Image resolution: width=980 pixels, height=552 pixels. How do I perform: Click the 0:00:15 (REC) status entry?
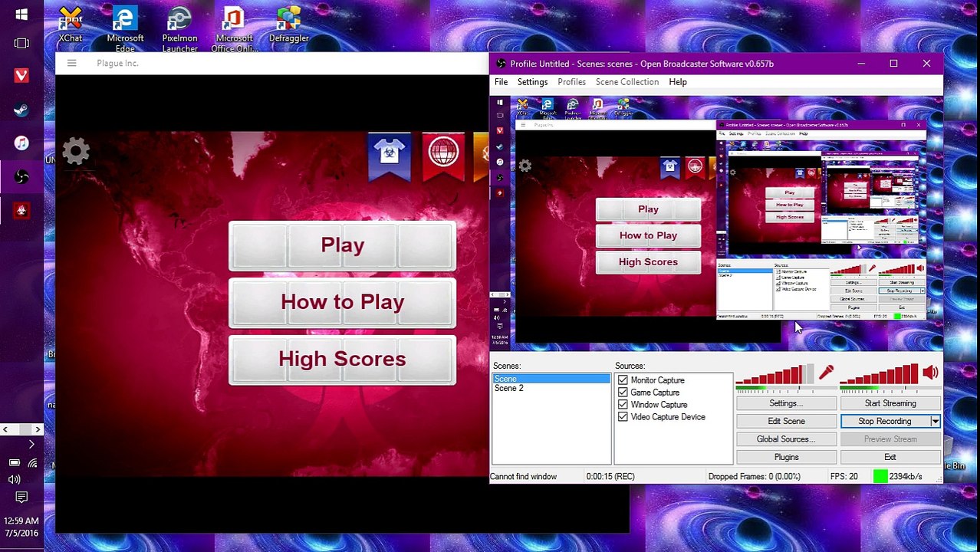pyautogui.click(x=610, y=477)
